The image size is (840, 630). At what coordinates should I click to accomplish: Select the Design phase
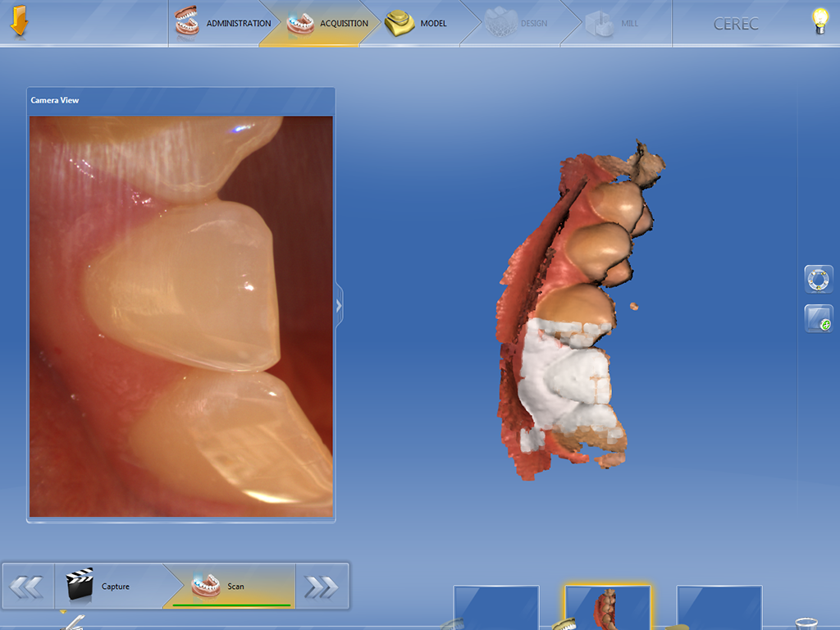coord(517,23)
